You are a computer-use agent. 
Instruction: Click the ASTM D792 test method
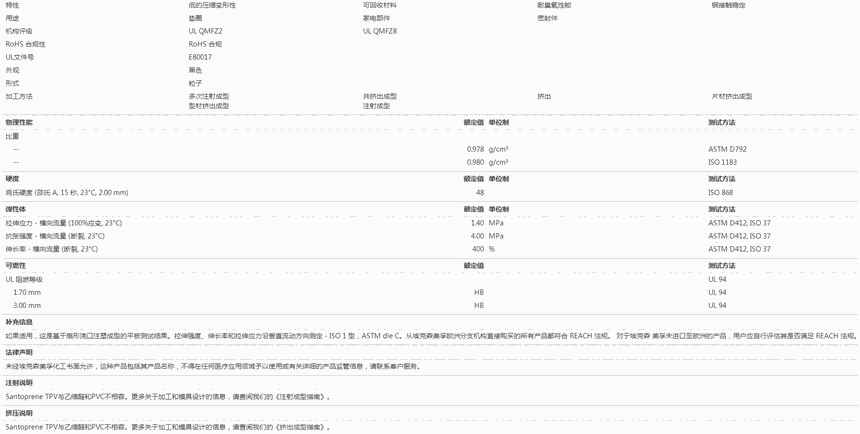point(727,149)
